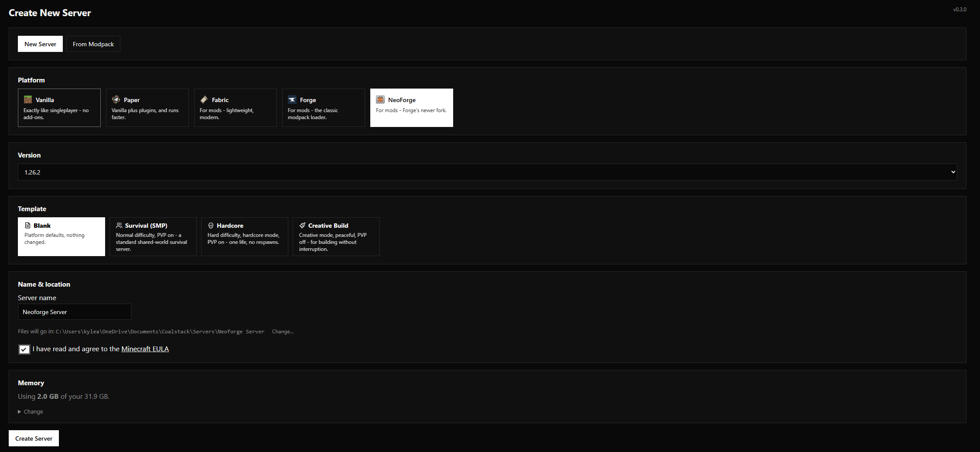The height and width of the screenshot is (452, 980).
Task: Click the server folder path text
Action: tap(160, 332)
